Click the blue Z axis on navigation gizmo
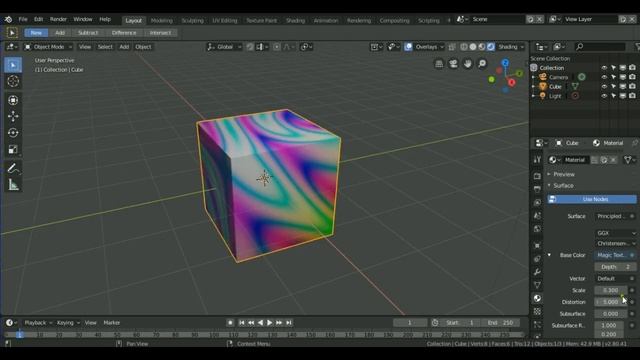 tap(505, 63)
